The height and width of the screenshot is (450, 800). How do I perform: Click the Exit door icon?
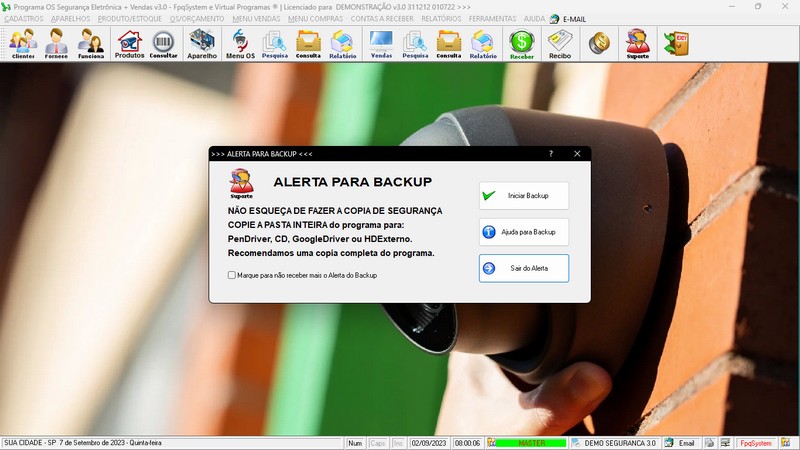click(x=677, y=43)
